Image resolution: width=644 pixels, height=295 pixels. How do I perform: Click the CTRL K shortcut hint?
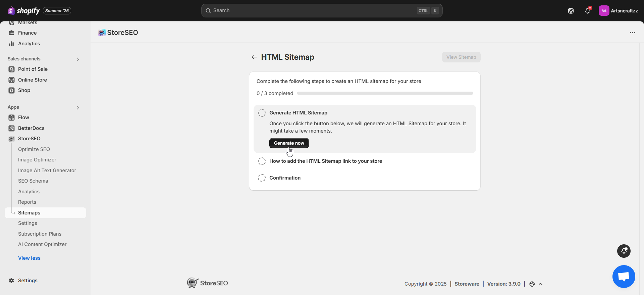[x=428, y=11]
